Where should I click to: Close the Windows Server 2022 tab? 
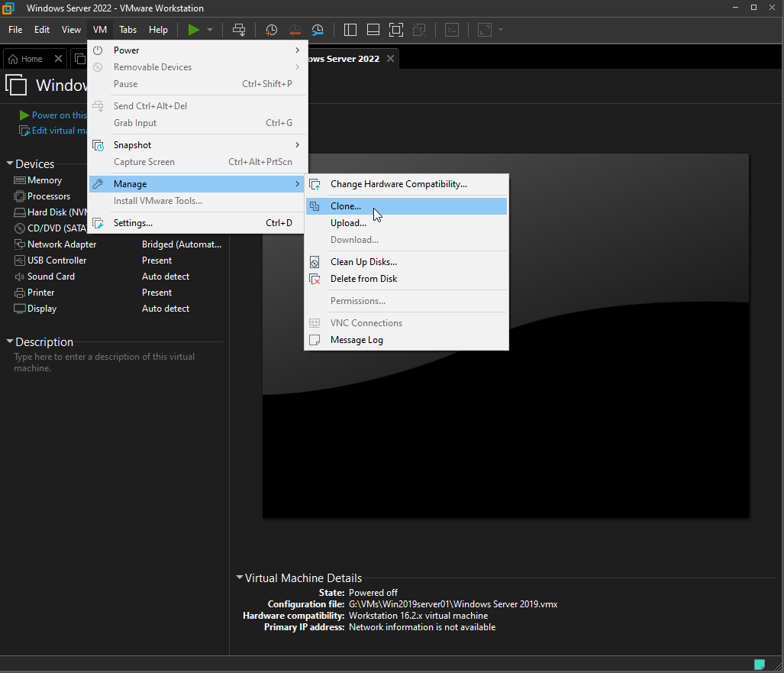(391, 59)
